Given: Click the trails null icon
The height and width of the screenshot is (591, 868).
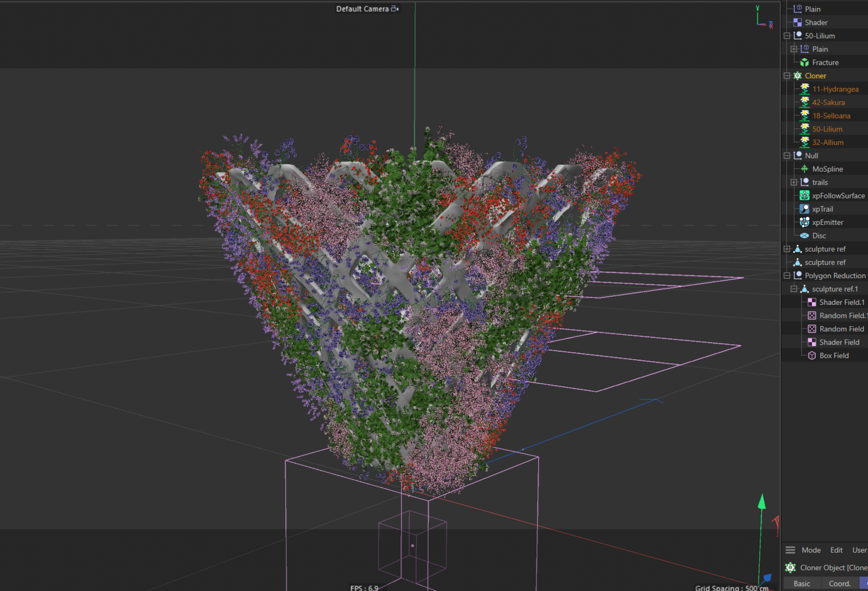Looking at the screenshot, I should pyautogui.click(x=804, y=182).
